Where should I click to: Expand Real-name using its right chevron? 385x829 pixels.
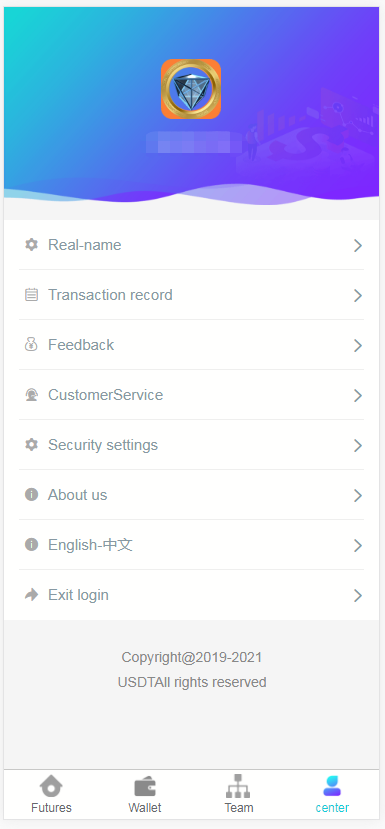[x=358, y=245]
